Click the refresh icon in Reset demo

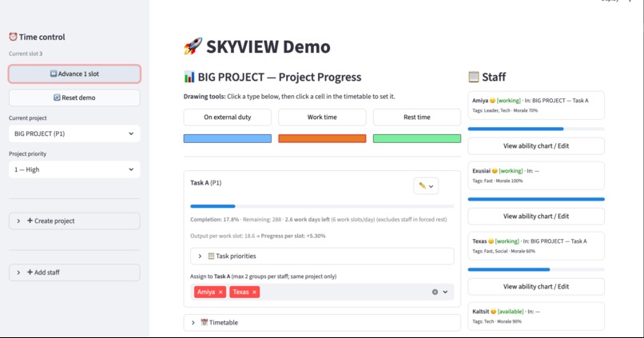pyautogui.click(x=57, y=97)
